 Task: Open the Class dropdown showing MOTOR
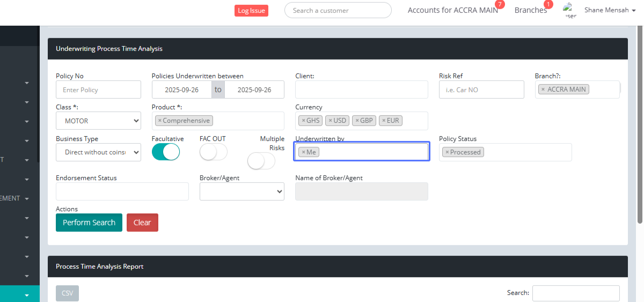pyautogui.click(x=98, y=121)
